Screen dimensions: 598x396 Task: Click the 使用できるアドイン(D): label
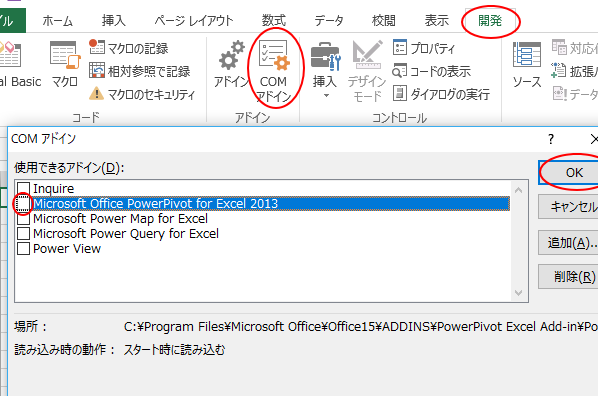[x=69, y=167]
